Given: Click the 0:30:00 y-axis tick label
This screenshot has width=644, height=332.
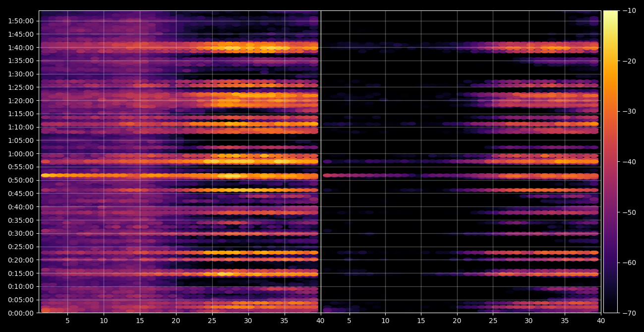Looking at the screenshot, I should tap(20, 233).
